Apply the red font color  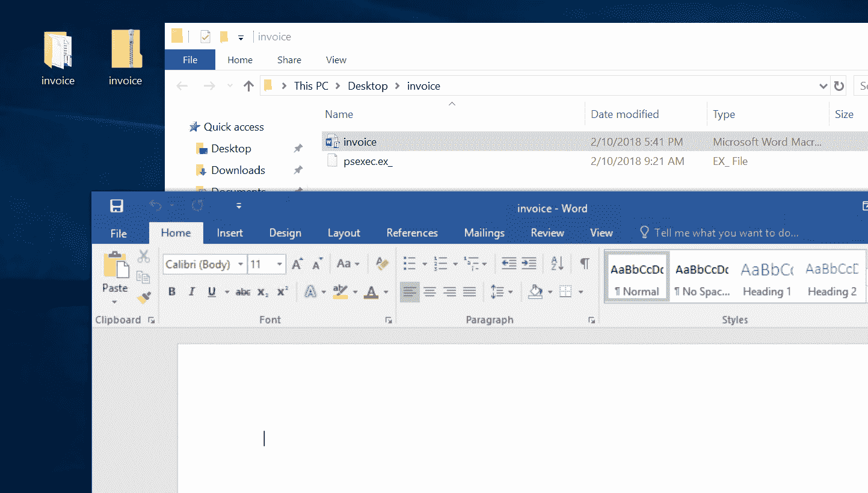click(372, 292)
